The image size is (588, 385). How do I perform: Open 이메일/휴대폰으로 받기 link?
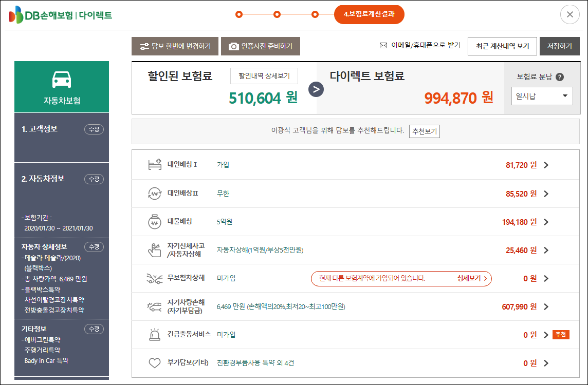tap(426, 45)
